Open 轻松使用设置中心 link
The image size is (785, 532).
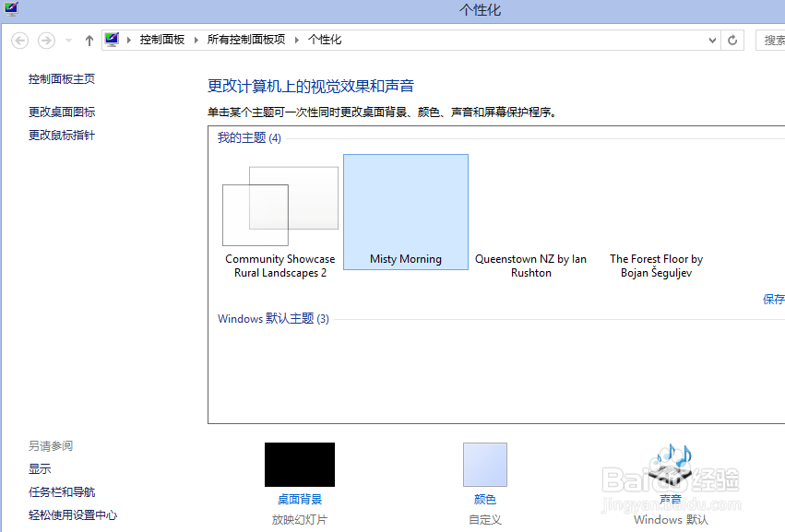[73, 515]
